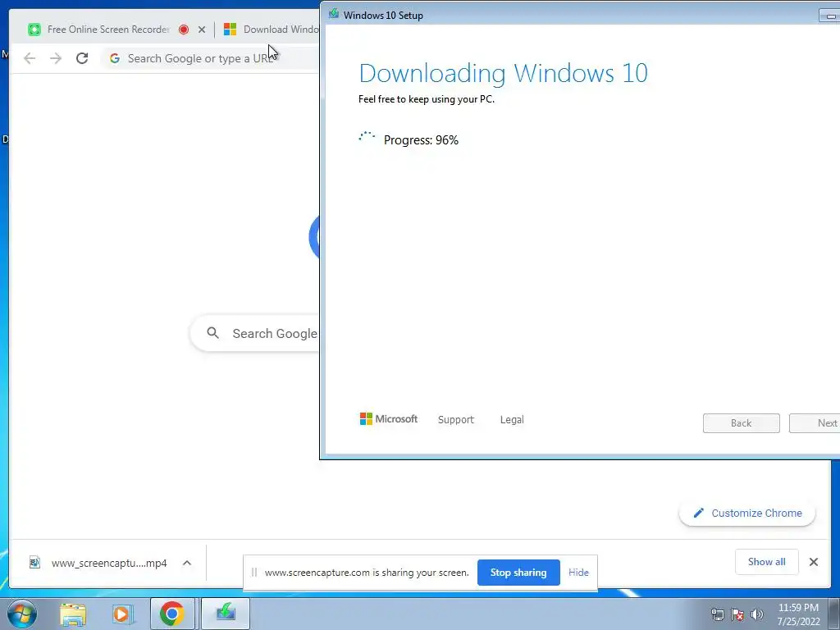The image size is (840, 630).
Task: Expand download options chevron for mp4 file
Action: 187,563
